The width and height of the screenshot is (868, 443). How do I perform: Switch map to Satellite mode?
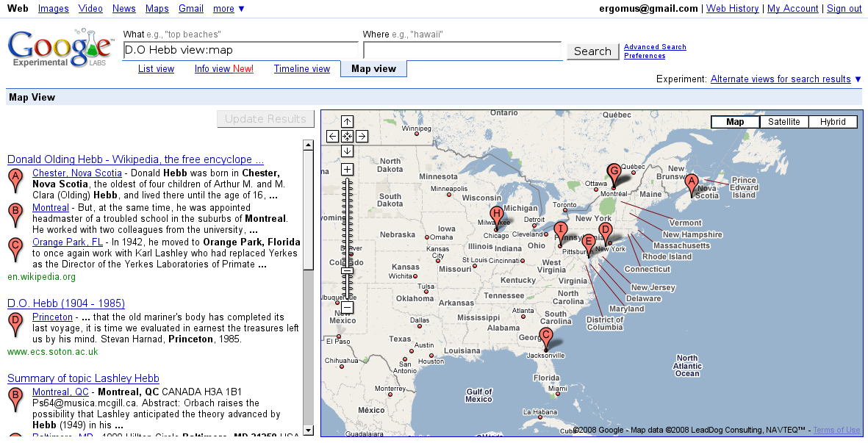784,122
